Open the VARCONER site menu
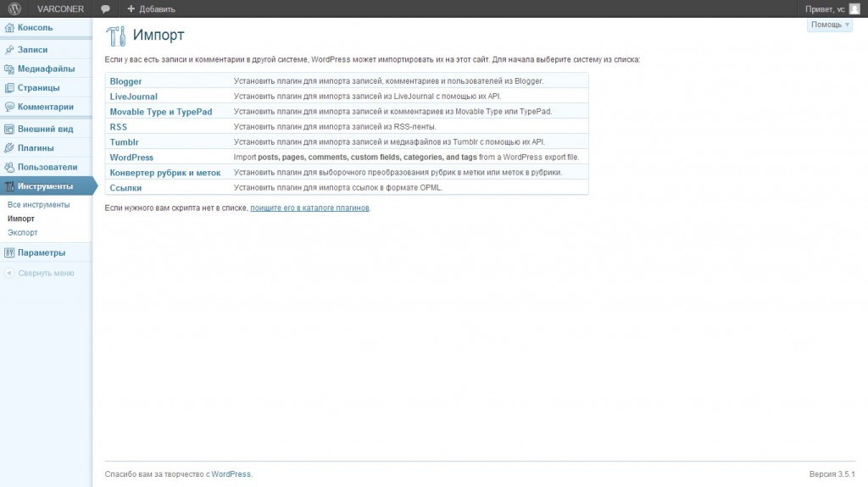 pos(60,8)
